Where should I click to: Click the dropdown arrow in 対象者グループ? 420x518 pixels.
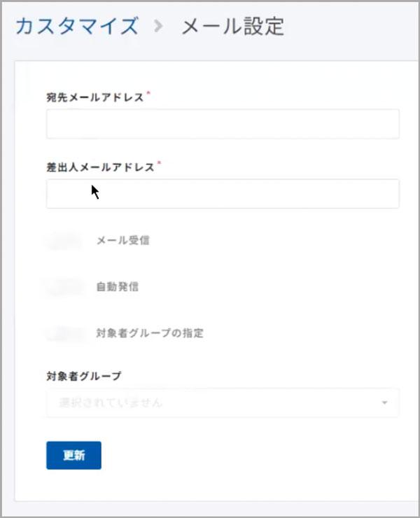click(384, 403)
